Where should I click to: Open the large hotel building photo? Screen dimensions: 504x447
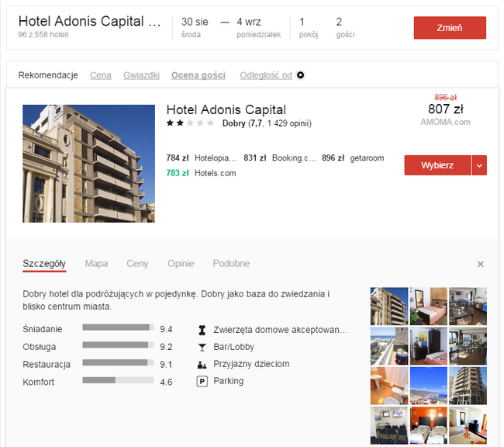click(x=88, y=164)
